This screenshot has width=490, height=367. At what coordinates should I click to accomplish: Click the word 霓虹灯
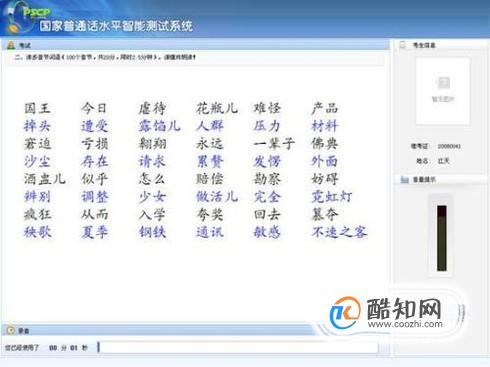click(x=332, y=196)
